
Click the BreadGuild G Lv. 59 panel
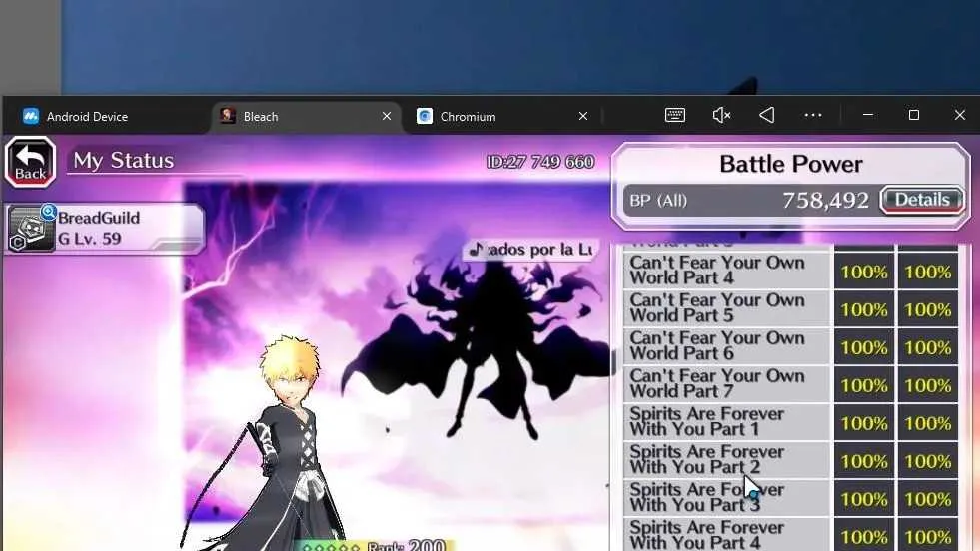coord(104,229)
